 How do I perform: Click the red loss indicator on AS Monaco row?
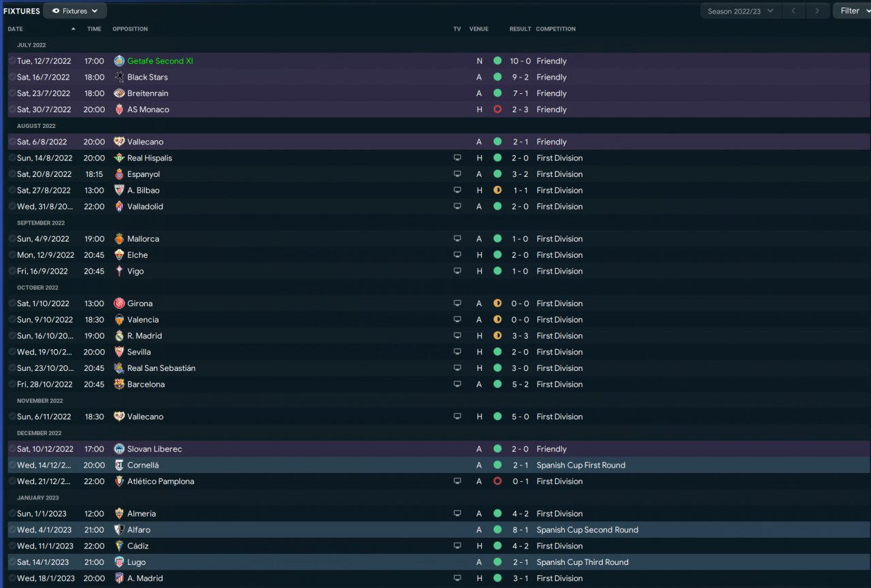coord(497,110)
